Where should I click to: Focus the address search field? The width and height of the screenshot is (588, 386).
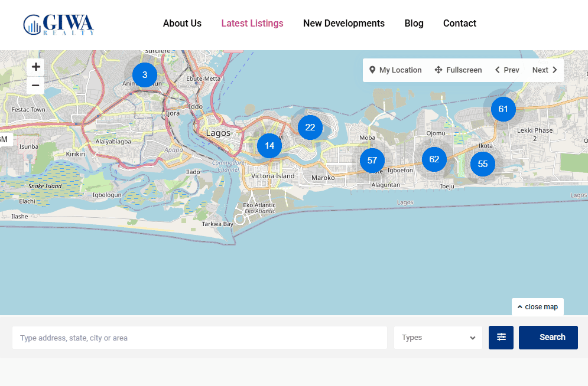(200, 338)
